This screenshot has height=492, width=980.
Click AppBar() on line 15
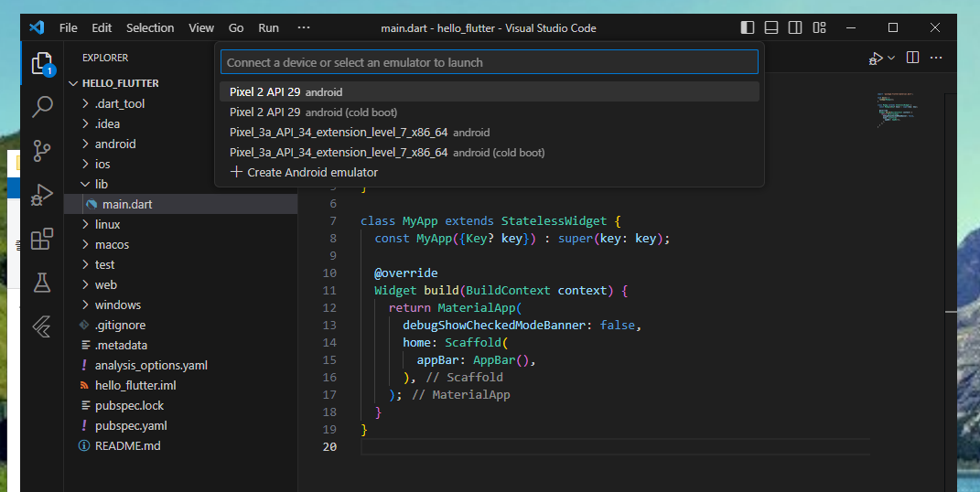tap(501, 359)
